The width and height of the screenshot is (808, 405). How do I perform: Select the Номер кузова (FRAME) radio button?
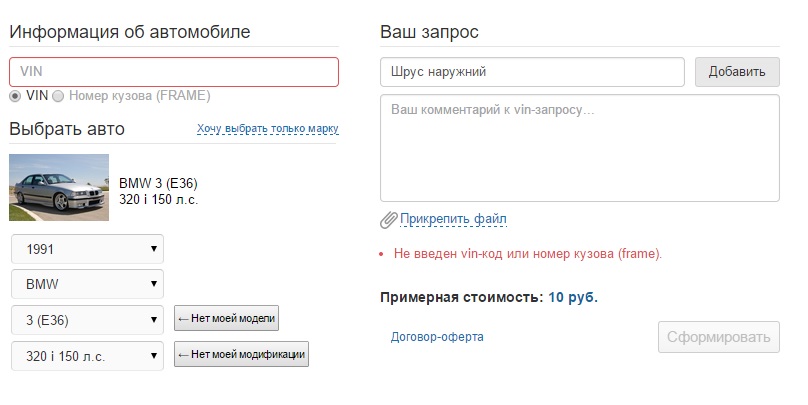coord(58,96)
